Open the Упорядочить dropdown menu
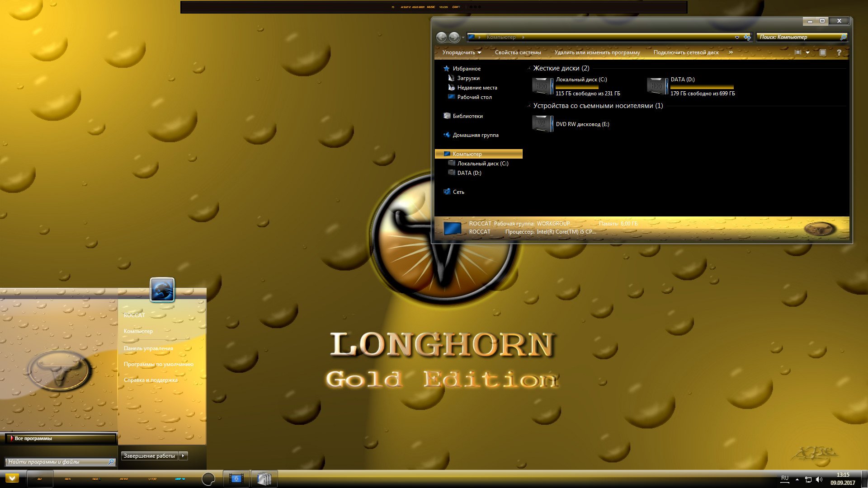The width and height of the screenshot is (868, 488). click(462, 52)
